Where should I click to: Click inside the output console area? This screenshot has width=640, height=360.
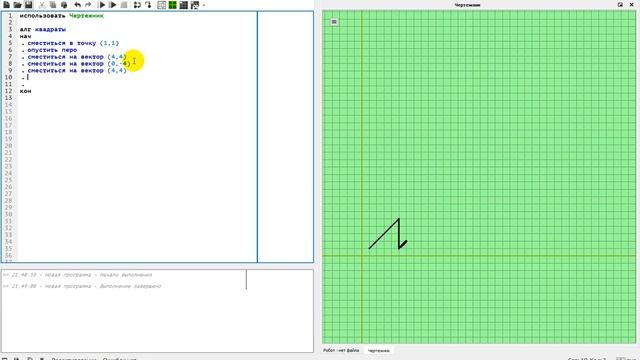(x=157, y=311)
